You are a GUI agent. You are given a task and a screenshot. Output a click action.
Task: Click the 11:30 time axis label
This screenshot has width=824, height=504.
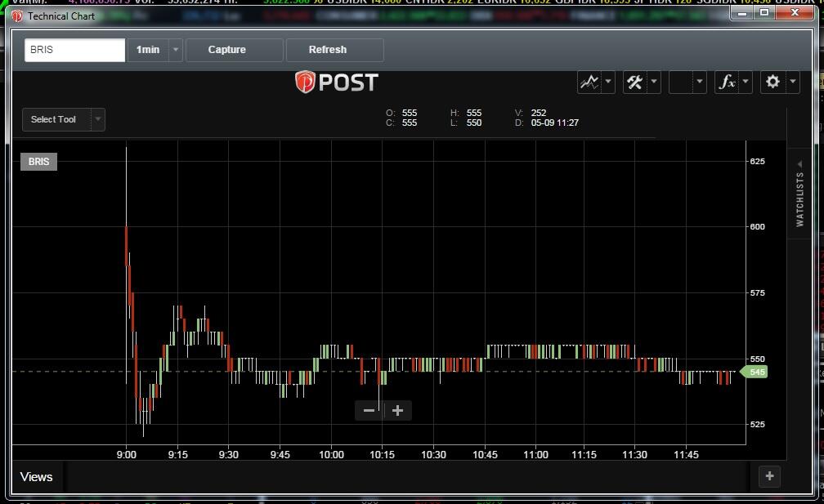click(x=635, y=455)
